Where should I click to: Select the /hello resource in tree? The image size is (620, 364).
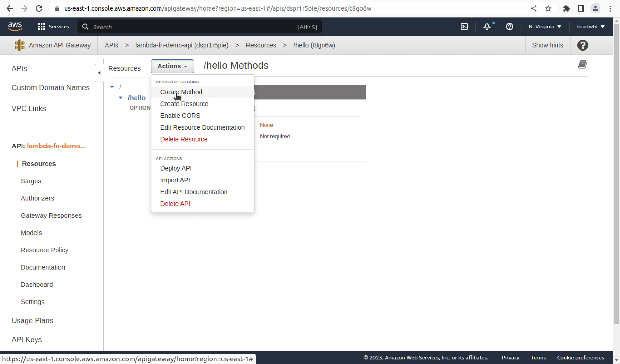(x=136, y=98)
